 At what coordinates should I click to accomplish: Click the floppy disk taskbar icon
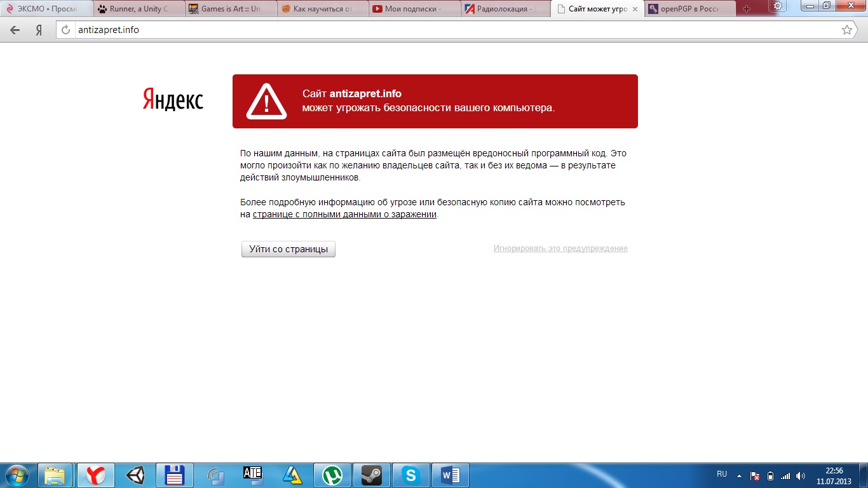174,475
